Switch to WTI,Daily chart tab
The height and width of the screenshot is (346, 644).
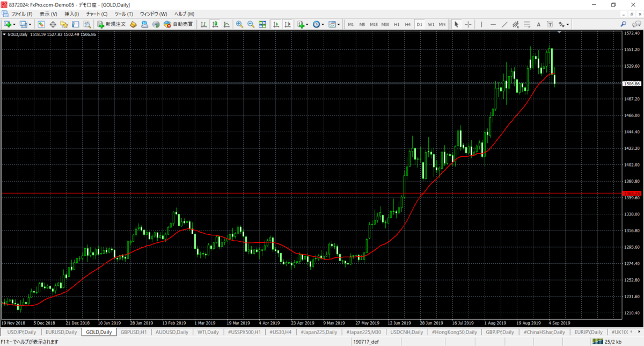click(208, 333)
